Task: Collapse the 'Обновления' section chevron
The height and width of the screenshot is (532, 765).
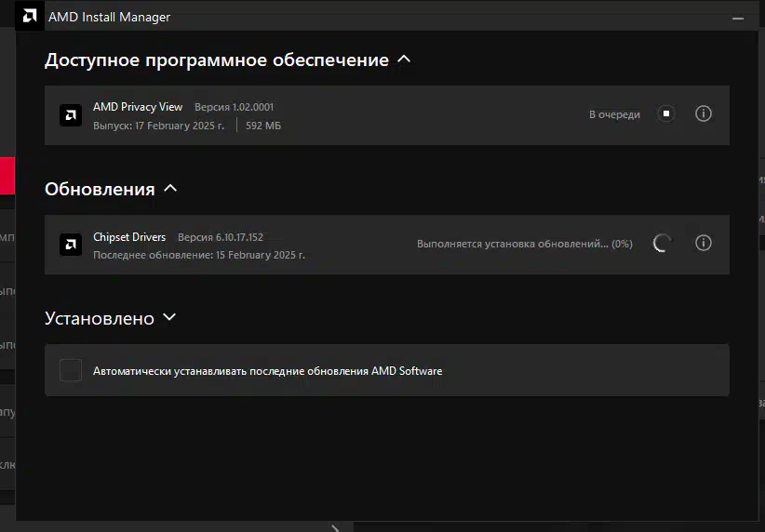Action: tap(170, 189)
